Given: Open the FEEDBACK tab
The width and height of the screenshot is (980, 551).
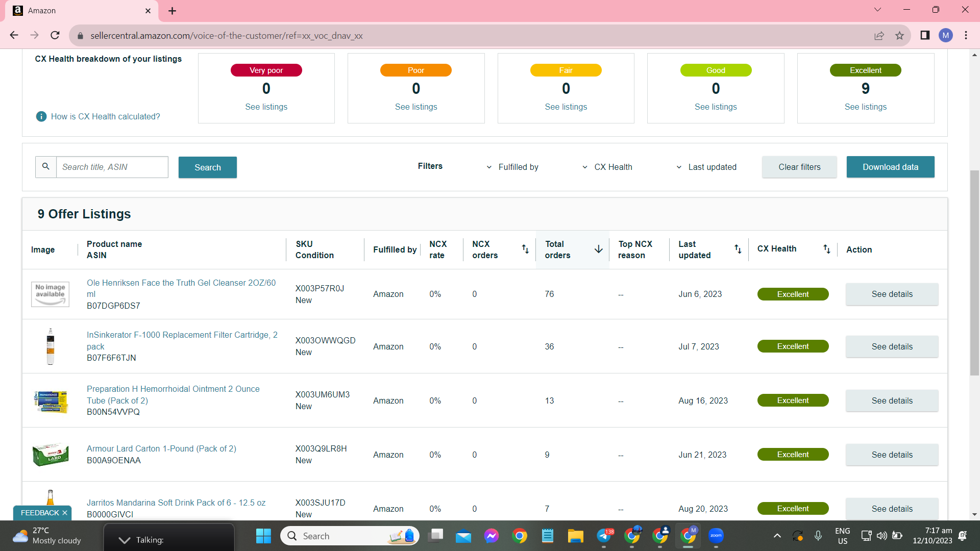Looking at the screenshot, I should pyautogui.click(x=40, y=513).
